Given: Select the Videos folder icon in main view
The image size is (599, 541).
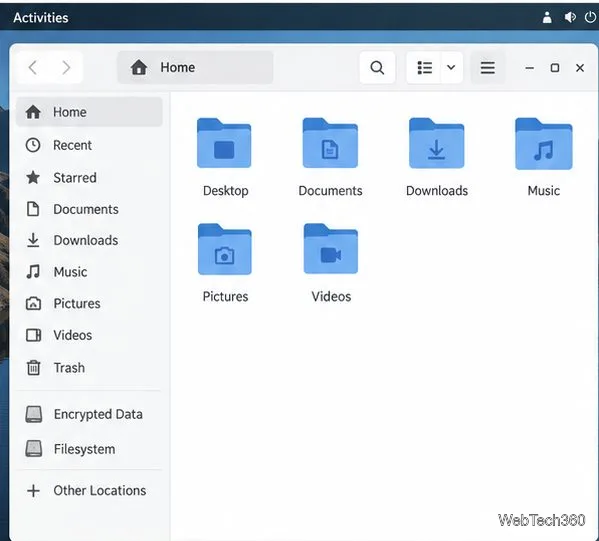Looking at the screenshot, I should pyautogui.click(x=331, y=249).
